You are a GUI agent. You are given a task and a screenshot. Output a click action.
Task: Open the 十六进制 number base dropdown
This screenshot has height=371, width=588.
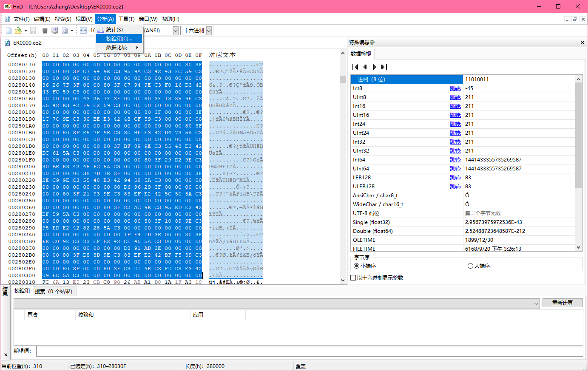(x=209, y=31)
